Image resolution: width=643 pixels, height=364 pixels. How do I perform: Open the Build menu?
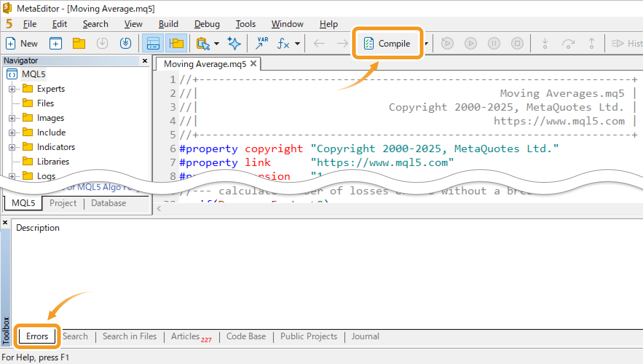(x=168, y=24)
